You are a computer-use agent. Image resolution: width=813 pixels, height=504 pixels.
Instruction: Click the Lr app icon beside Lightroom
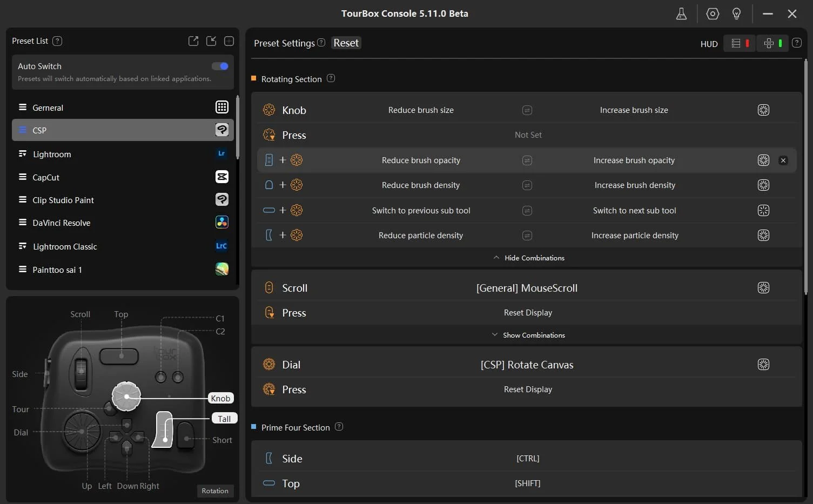(x=221, y=153)
